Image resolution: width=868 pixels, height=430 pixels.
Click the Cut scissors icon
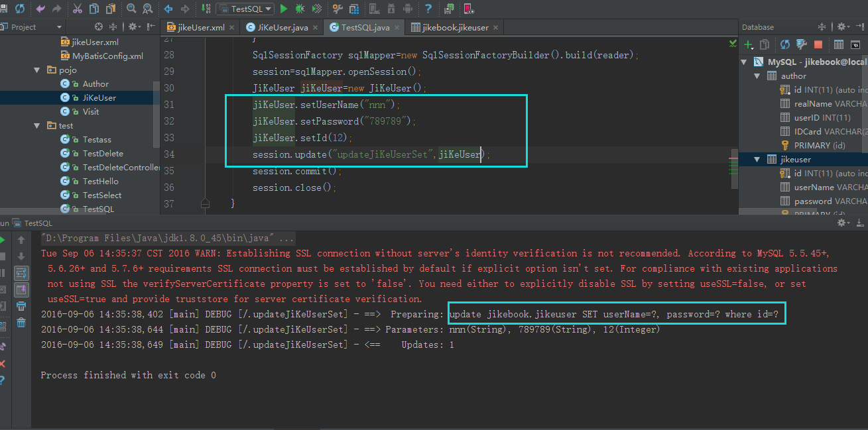click(78, 9)
